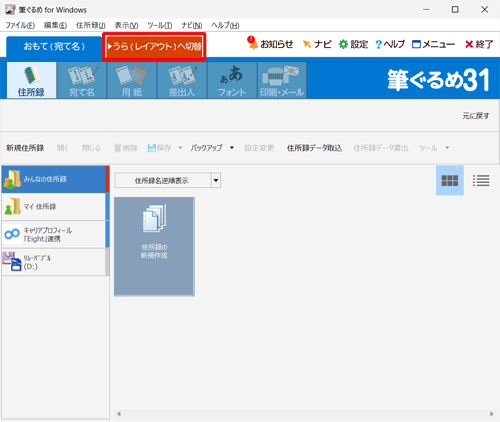The height and width of the screenshot is (422, 500).
Task: Click 削除 toolbar button
Action: point(126,148)
